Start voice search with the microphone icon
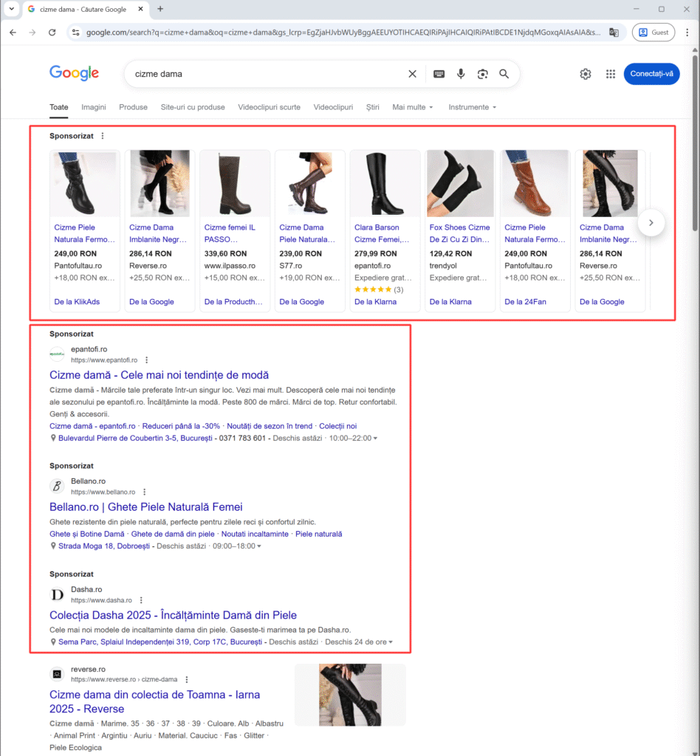 [461, 74]
